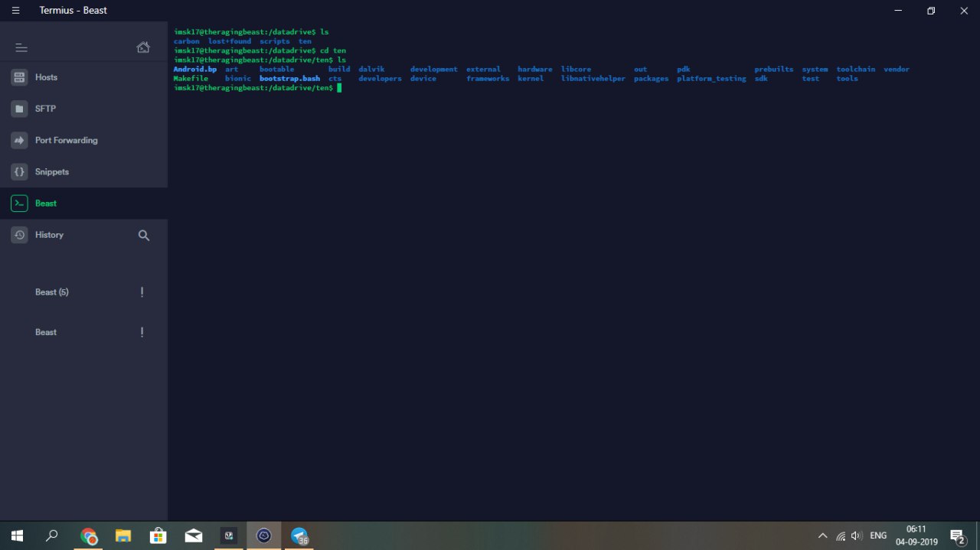Click the 'lost+found' directory name
Viewport: 980px width, 550px height.
230,41
